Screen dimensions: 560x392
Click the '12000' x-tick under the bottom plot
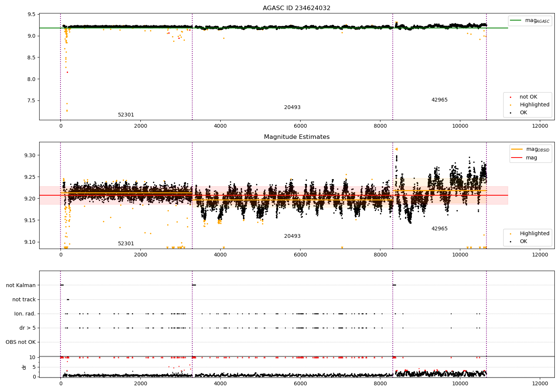540,384
